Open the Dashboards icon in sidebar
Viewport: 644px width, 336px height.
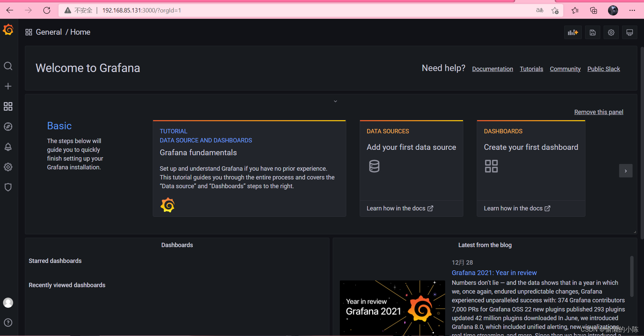(8, 106)
